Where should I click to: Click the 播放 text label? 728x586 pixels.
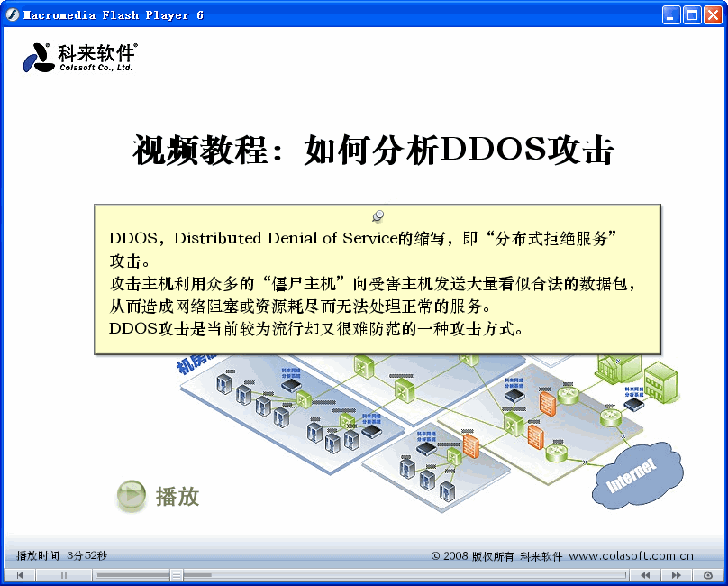[177, 496]
